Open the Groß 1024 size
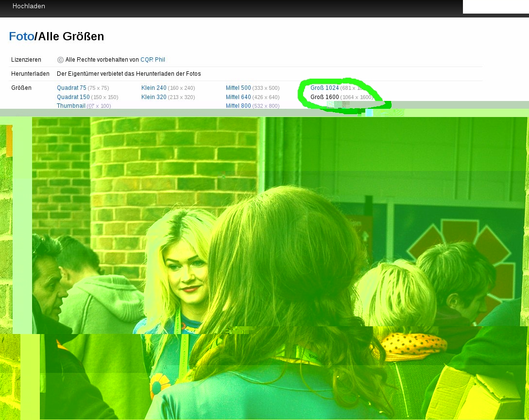Viewport: 529px width, 420px height. click(x=324, y=88)
